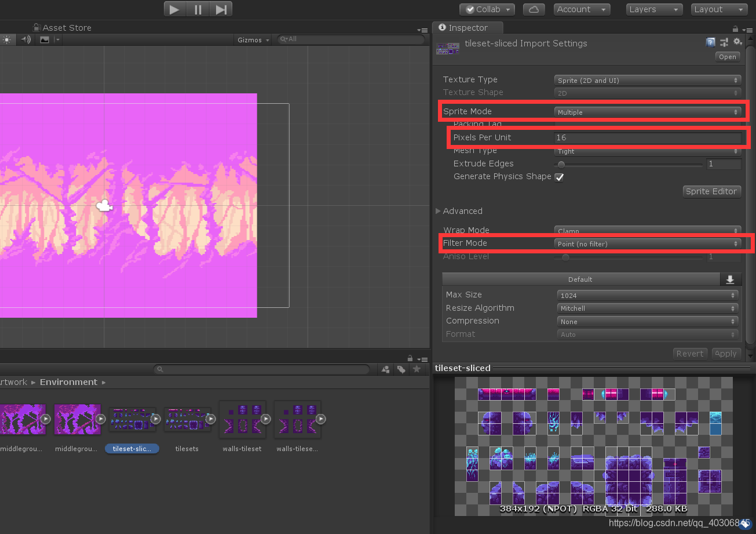Select the download platform override tab icon
This screenshot has height=534, width=756.
pos(731,279)
